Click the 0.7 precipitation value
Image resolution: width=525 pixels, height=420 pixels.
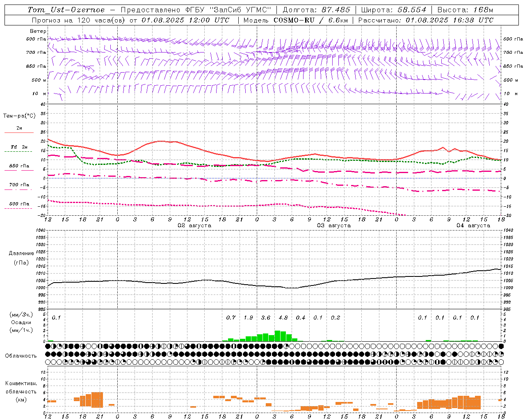(x=231, y=317)
